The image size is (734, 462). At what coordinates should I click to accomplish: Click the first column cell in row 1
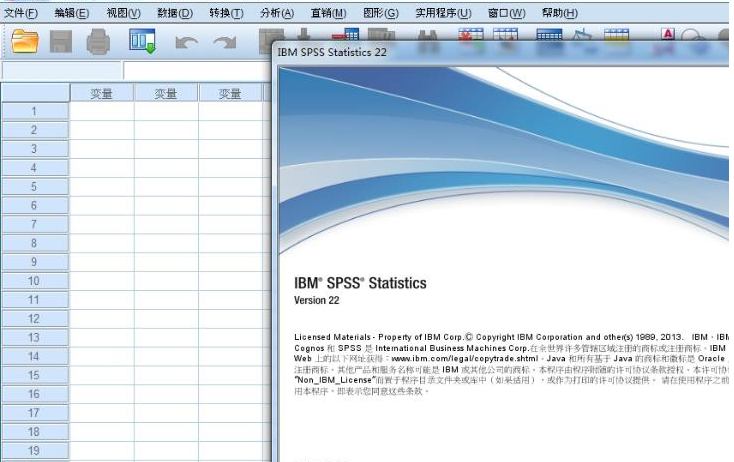[x=102, y=111]
